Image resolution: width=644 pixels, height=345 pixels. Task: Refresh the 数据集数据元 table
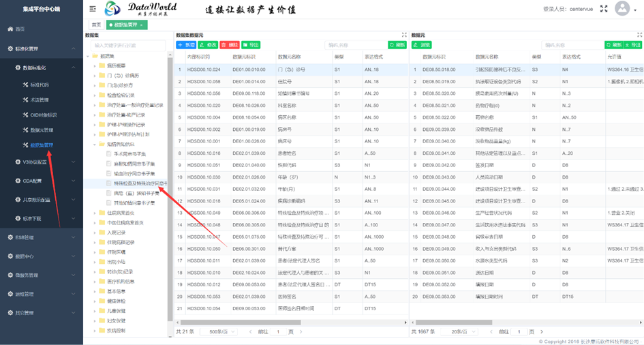[398, 45]
